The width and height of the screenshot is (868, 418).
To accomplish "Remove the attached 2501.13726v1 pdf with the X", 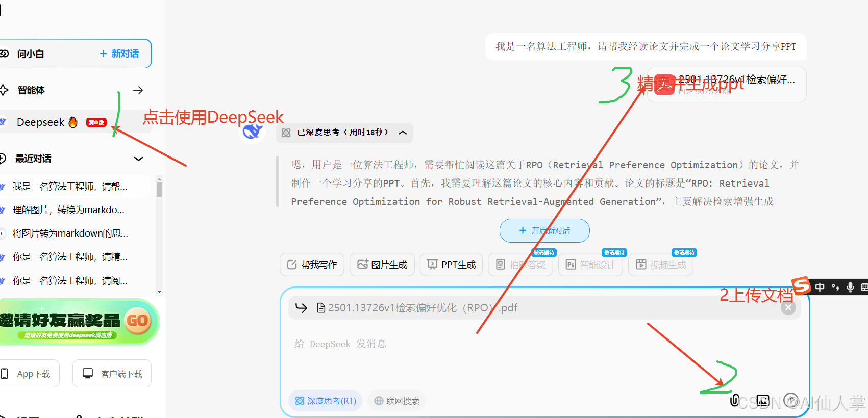I will tap(788, 307).
